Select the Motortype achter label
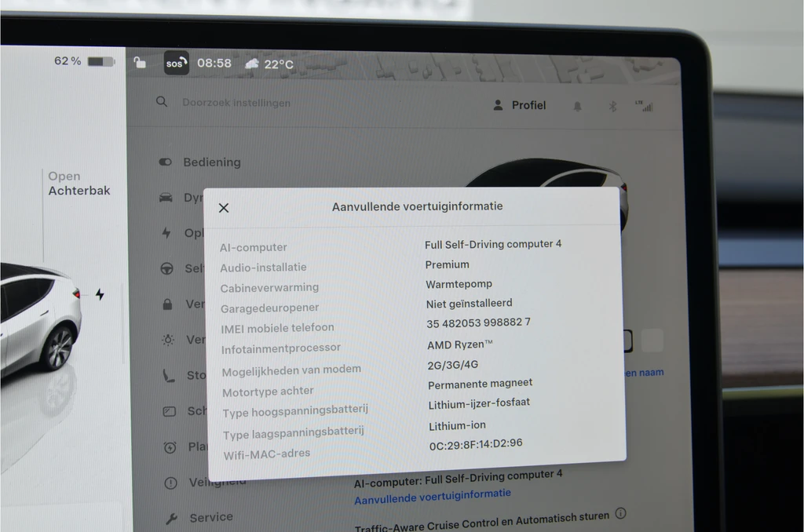The image size is (804, 532). pos(268,392)
